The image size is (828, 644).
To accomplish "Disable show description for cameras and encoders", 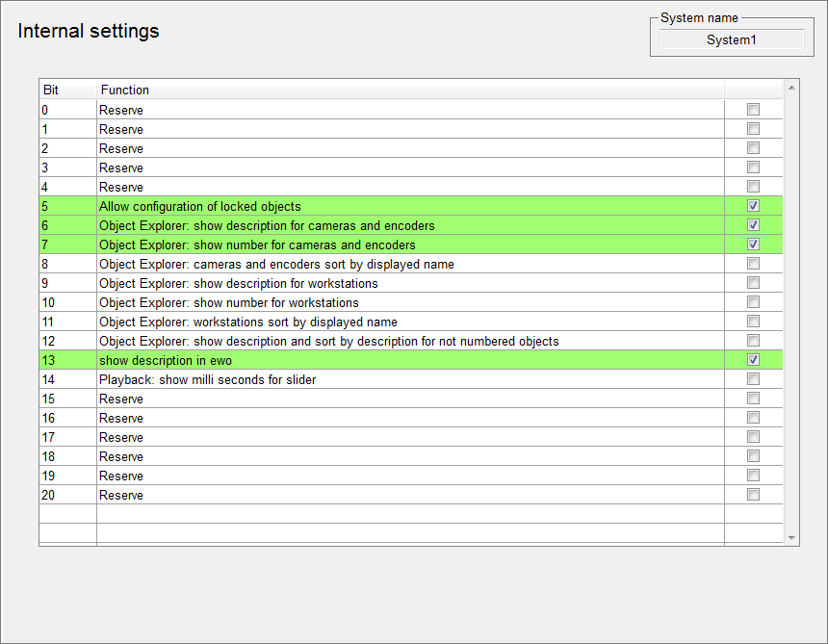I will pyautogui.click(x=753, y=225).
